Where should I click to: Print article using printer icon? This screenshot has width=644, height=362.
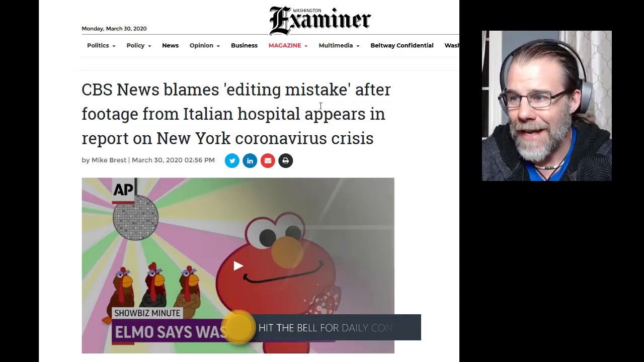pos(286,161)
